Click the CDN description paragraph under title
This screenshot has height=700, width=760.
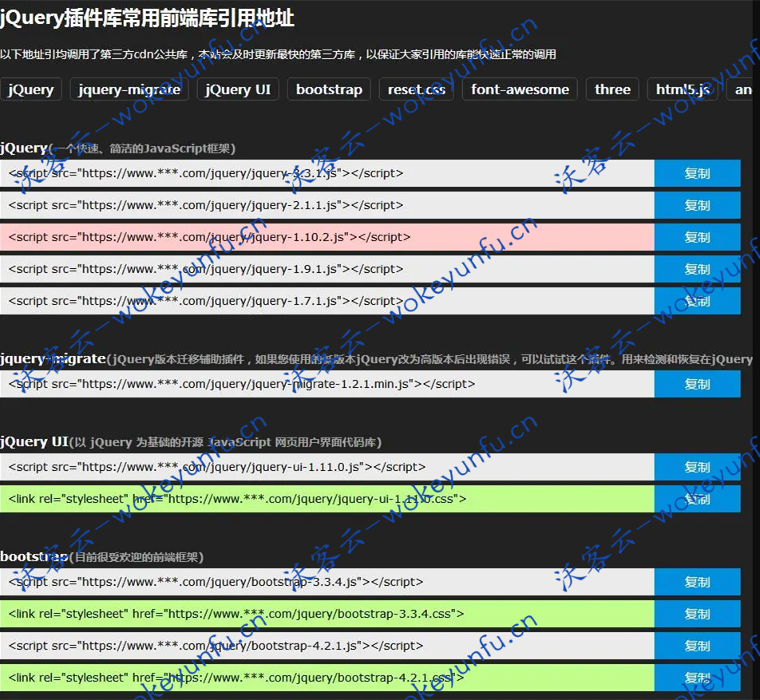278,54
